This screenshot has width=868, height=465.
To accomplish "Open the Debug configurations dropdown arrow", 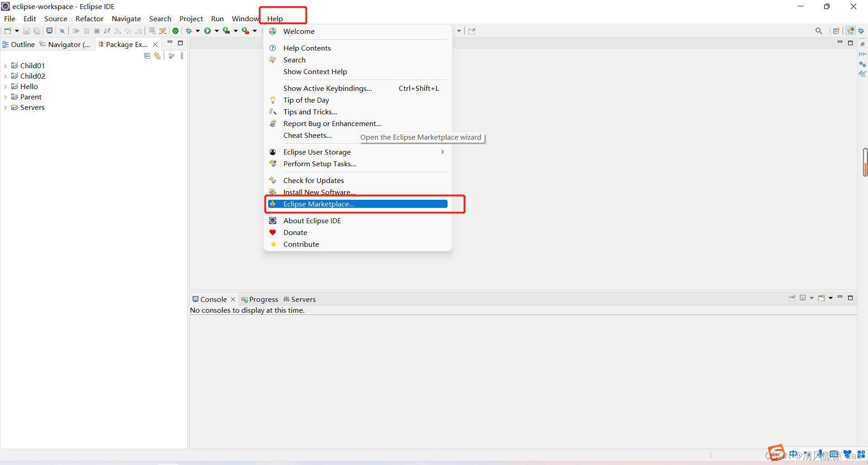I will click(198, 31).
